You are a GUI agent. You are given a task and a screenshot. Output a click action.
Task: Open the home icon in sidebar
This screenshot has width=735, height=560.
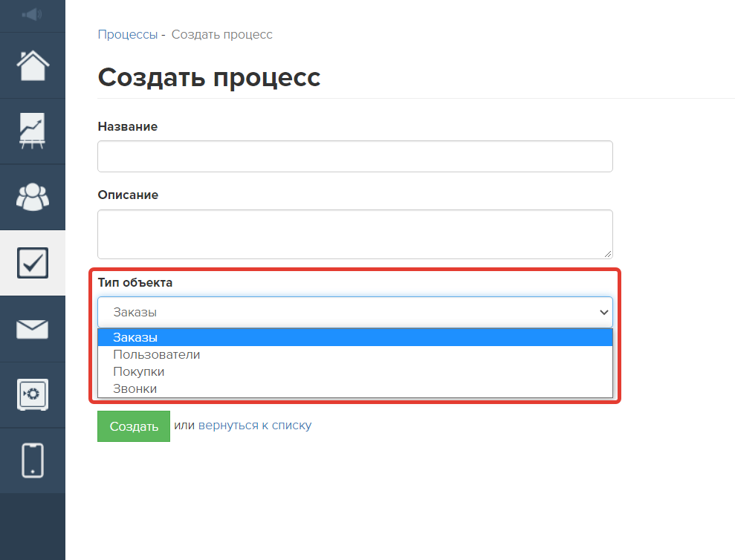[x=33, y=65]
